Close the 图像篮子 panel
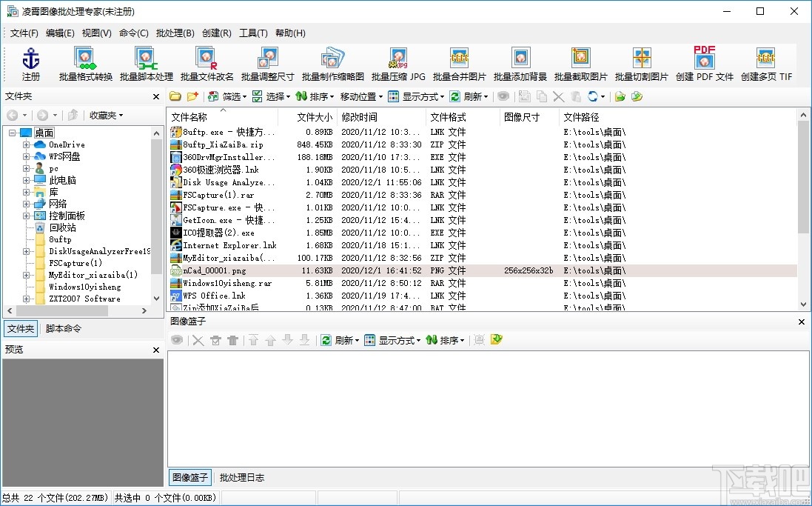Image resolution: width=812 pixels, height=506 pixels. tap(802, 322)
